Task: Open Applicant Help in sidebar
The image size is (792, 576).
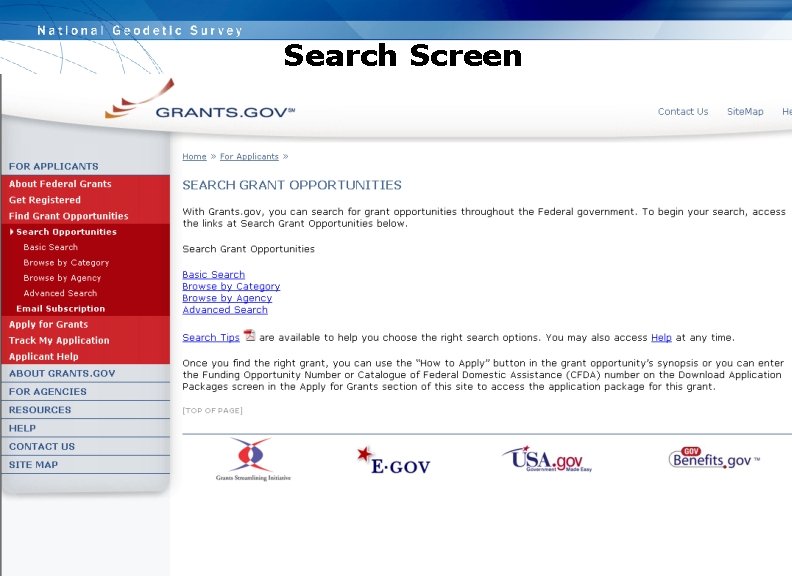Action: click(x=43, y=357)
